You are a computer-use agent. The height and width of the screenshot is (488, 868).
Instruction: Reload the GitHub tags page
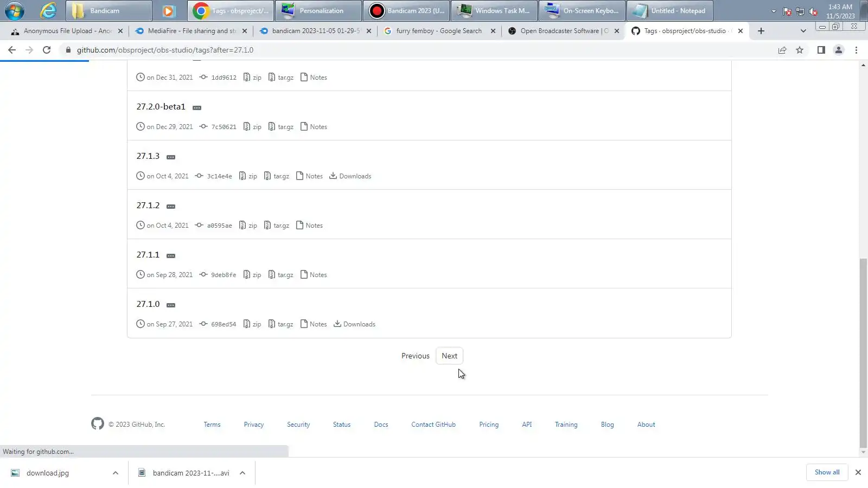coord(47,50)
